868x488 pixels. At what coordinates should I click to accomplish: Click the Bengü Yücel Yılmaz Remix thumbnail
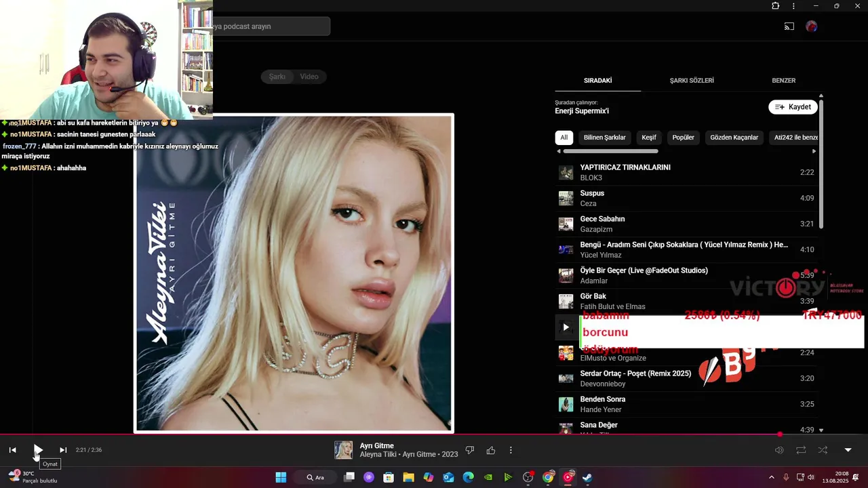566,249
